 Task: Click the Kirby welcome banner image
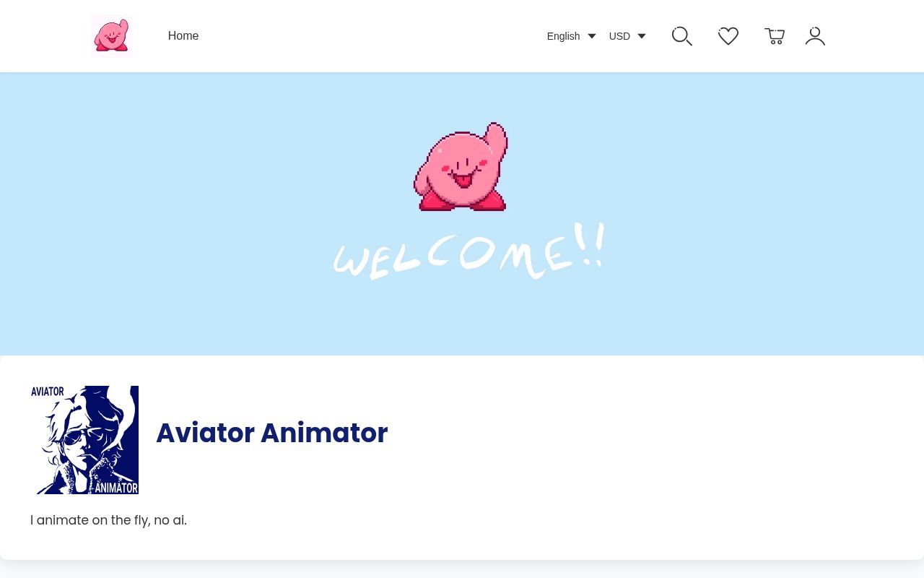pos(462,214)
